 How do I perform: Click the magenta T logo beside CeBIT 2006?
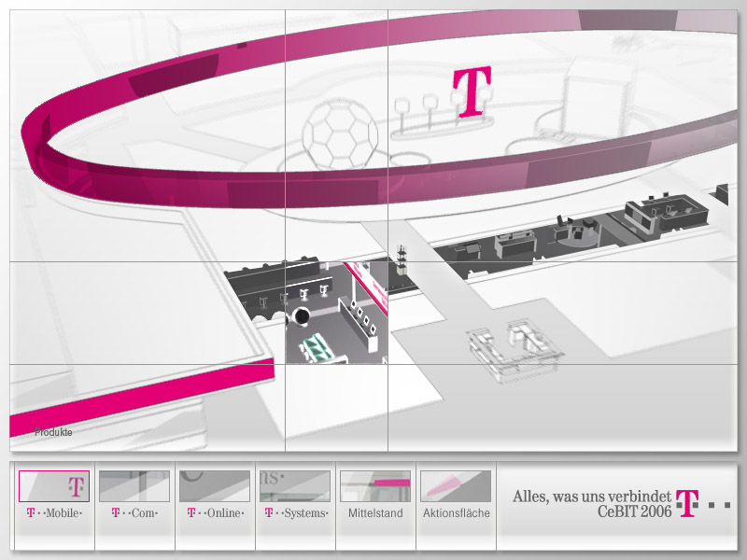coord(688,504)
